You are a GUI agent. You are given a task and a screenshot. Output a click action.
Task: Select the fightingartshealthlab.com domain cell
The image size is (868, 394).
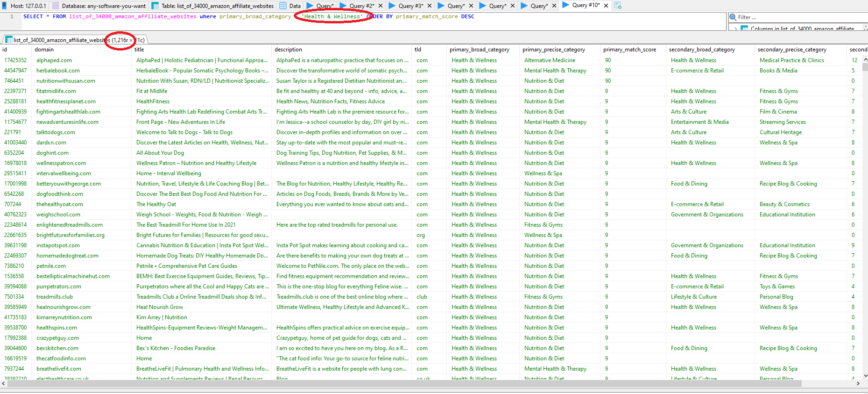point(81,112)
